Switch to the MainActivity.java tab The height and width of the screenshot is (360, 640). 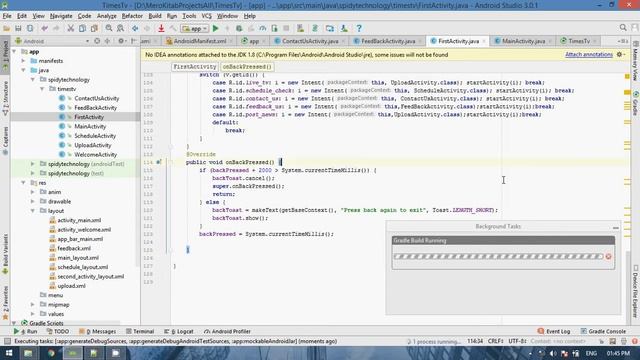click(523, 41)
